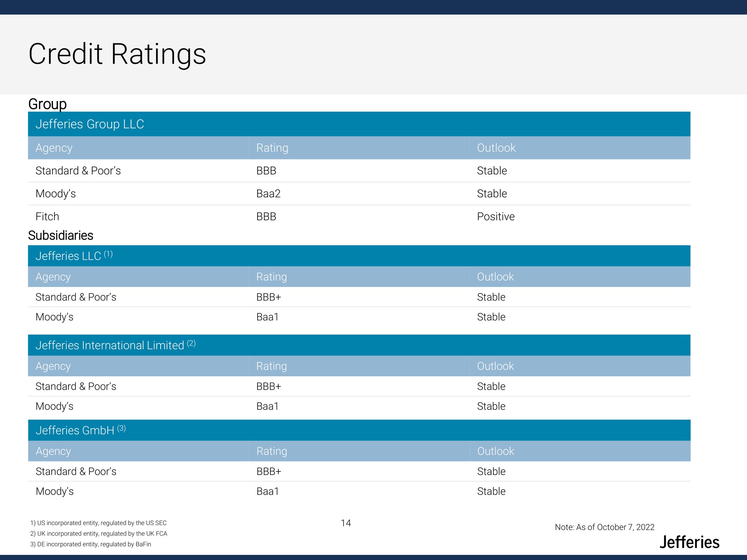Select Rating column header under Jefferies GmbH

(272, 451)
